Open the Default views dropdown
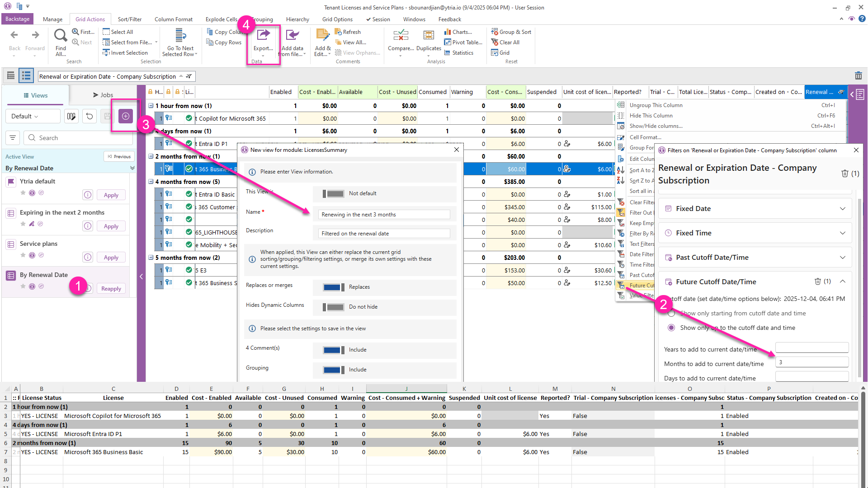The image size is (868, 488). pos(33,116)
